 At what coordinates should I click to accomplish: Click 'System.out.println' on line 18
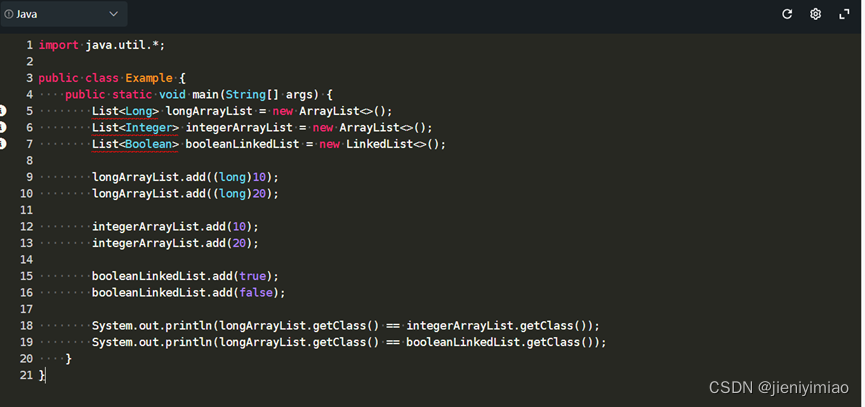[152, 325]
